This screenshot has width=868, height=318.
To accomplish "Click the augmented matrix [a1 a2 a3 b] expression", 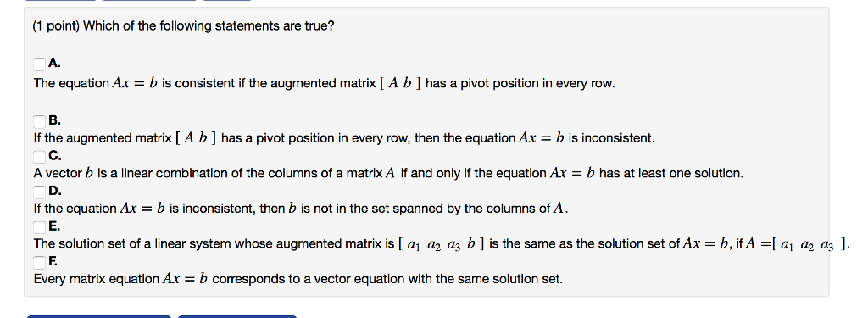I will click(x=442, y=244).
